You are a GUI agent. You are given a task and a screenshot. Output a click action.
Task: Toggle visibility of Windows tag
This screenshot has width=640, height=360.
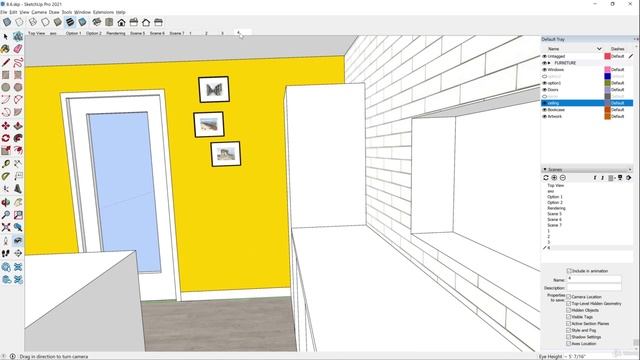click(x=544, y=70)
